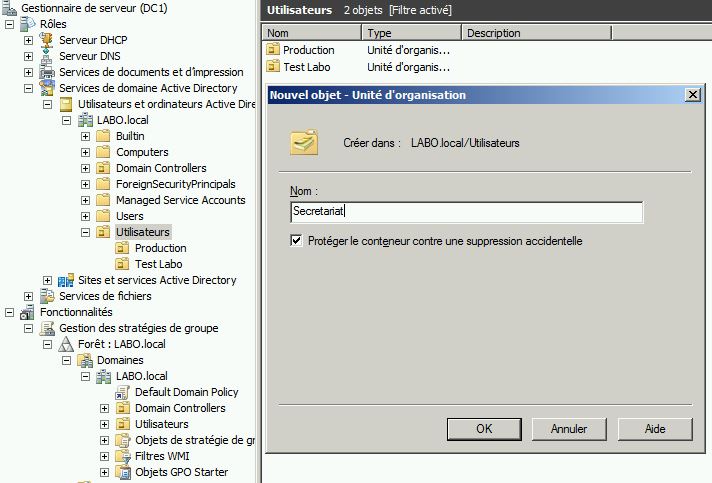
Task: Select Domain Controllers under Group Policy LABO.local
Action: pyautogui.click(x=180, y=408)
